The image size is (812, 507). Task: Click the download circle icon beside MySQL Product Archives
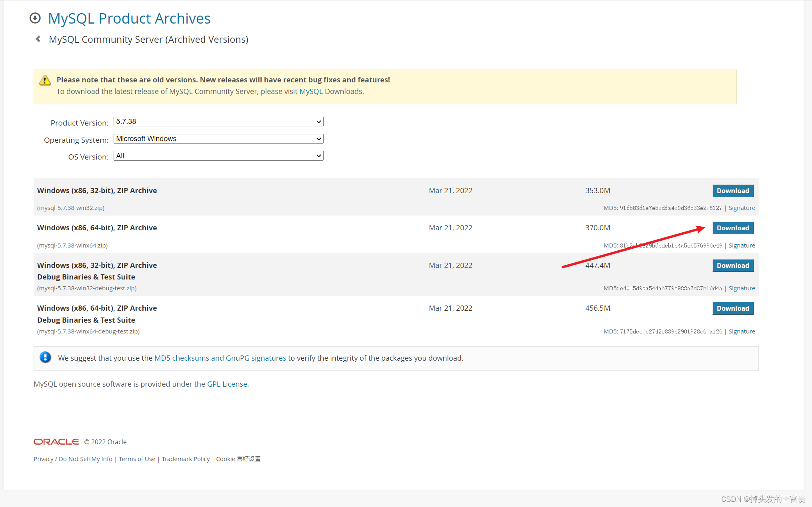(35, 18)
